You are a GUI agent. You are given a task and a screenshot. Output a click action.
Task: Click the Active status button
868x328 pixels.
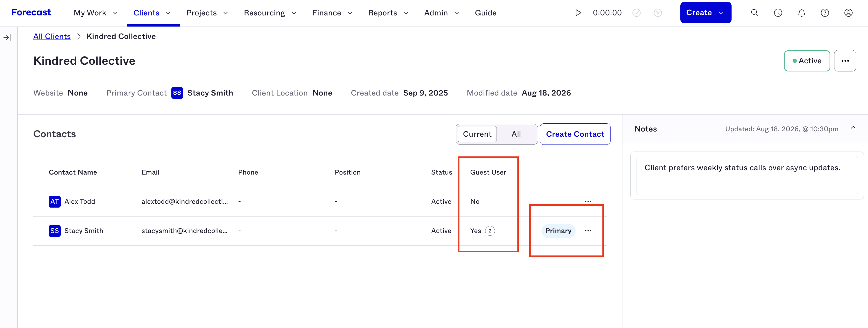click(807, 61)
